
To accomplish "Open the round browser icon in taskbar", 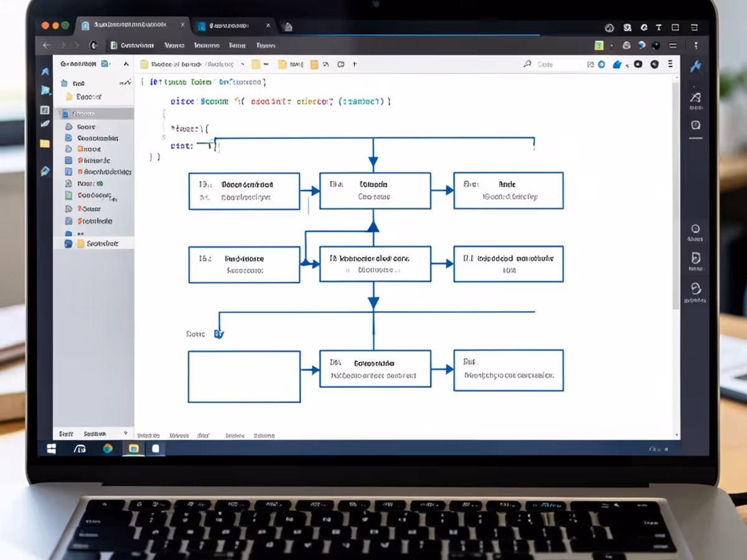I will tap(108, 449).
